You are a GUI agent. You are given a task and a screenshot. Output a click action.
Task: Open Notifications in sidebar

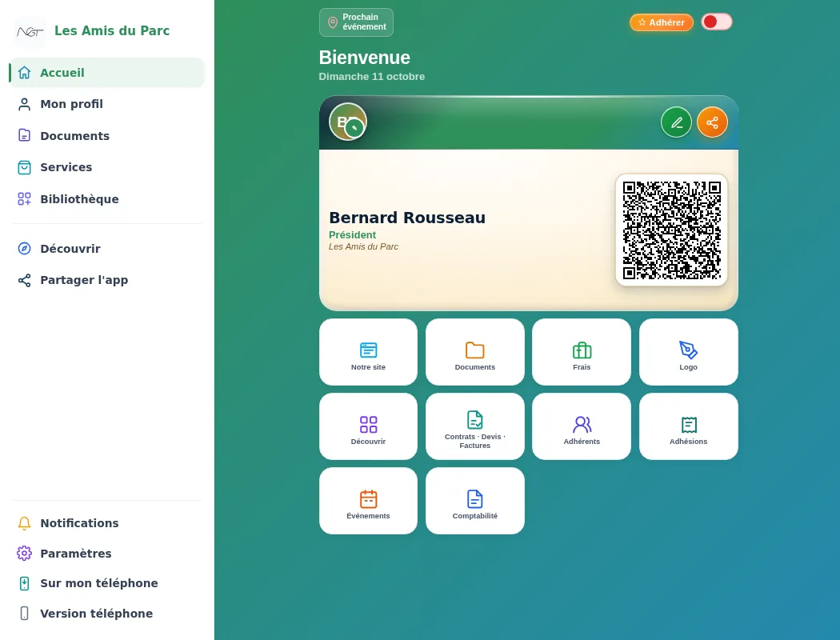pos(107,523)
